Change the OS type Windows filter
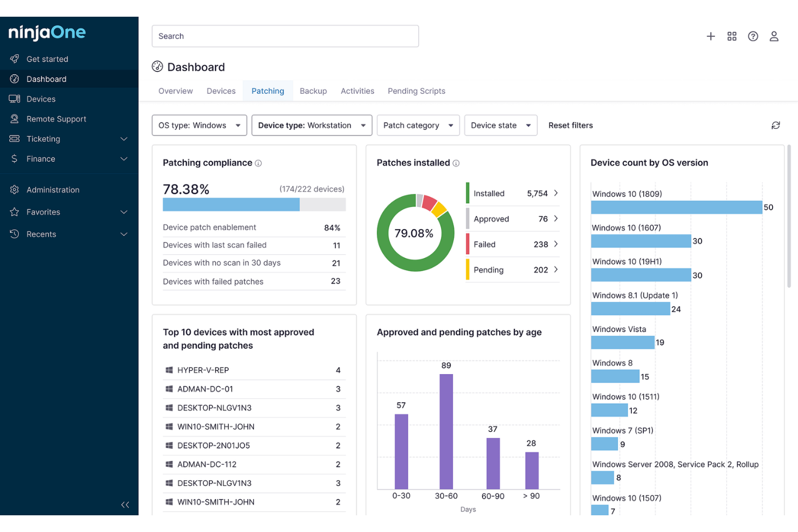 (199, 125)
